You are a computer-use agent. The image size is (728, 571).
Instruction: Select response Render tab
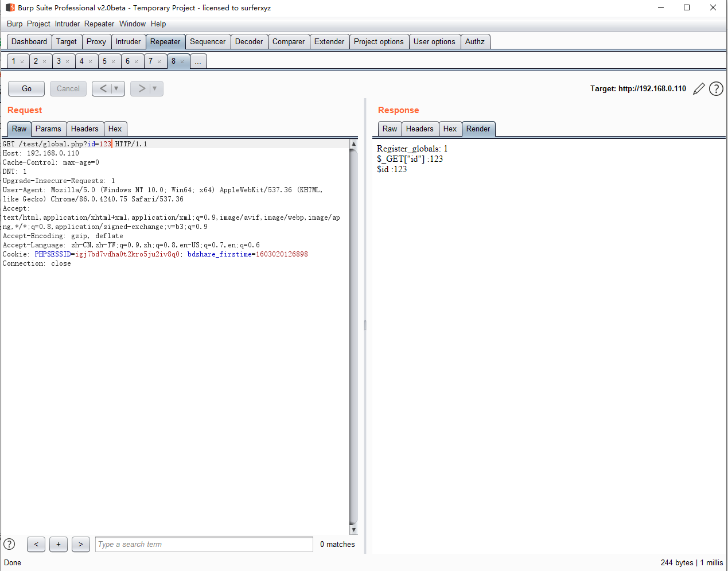(478, 129)
